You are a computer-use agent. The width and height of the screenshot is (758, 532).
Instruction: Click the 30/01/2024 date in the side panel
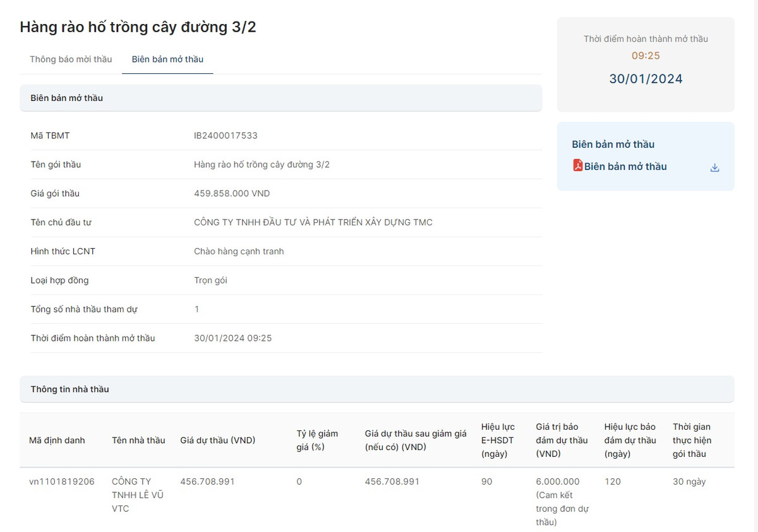tap(646, 79)
